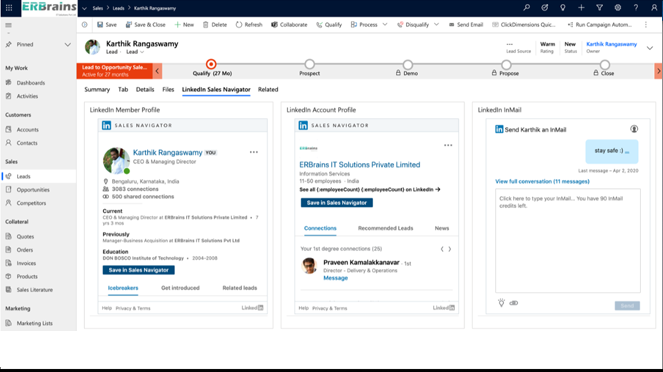
Task: Expand the header fields chevron
Action: tap(650, 48)
